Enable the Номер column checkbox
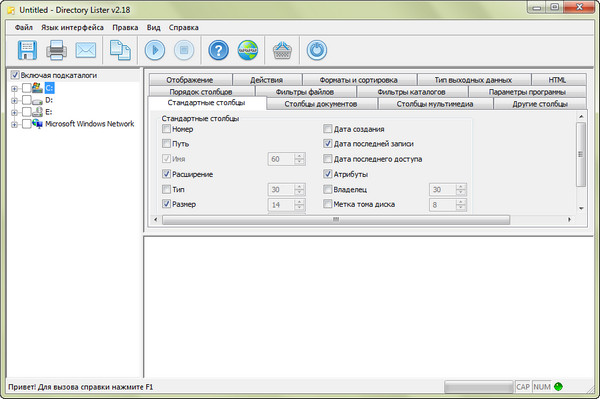600x399 pixels. (x=166, y=129)
